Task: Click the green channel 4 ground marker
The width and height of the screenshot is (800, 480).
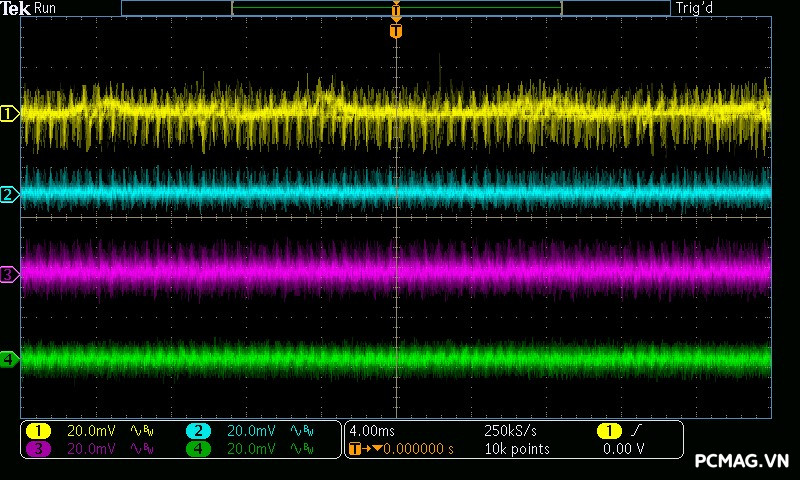Action: (x=10, y=358)
